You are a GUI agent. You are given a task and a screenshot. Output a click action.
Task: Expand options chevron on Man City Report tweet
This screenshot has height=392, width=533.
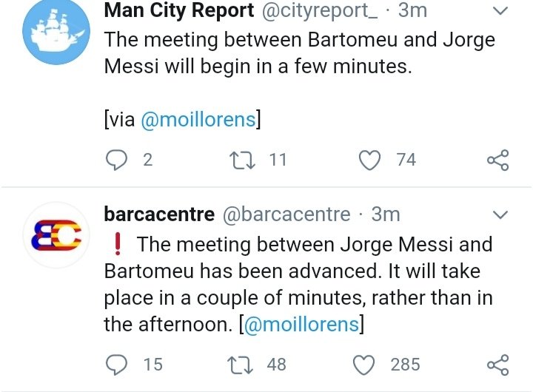[x=500, y=11]
